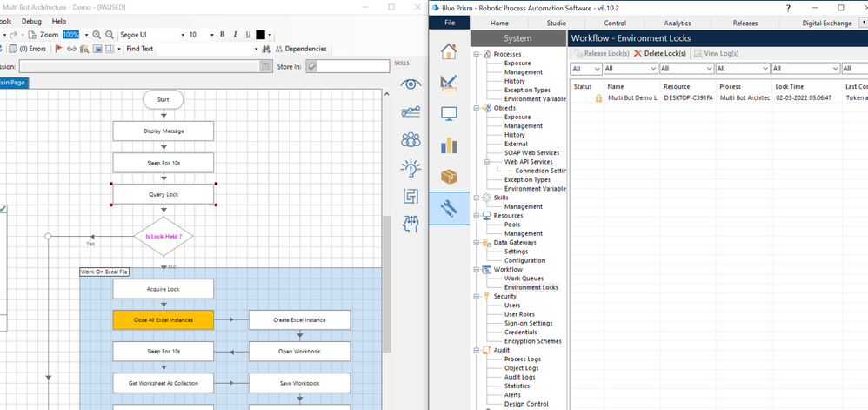The image size is (868, 410).
Task: Toggle italic text formatting
Action: pyautogui.click(x=235, y=35)
